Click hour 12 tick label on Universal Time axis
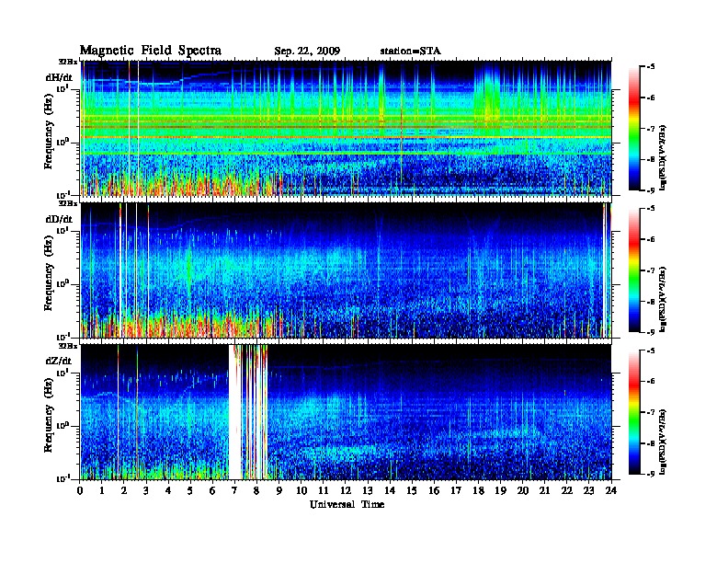 point(346,491)
